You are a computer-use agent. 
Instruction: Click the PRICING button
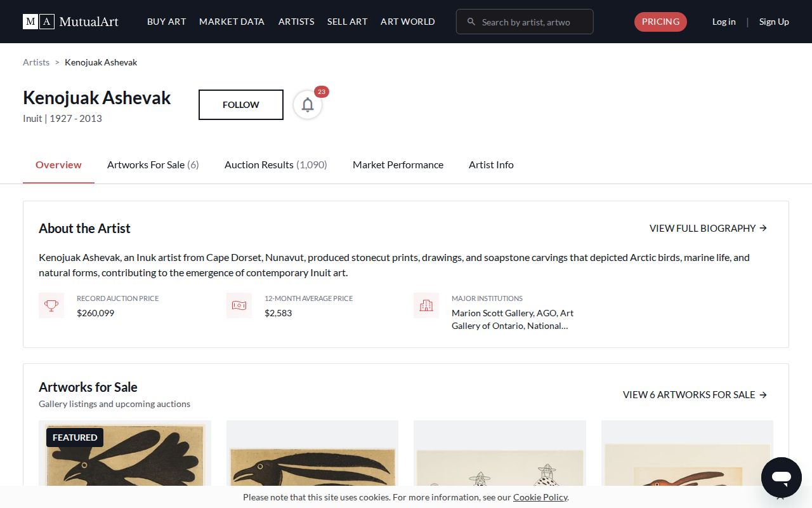(x=660, y=22)
